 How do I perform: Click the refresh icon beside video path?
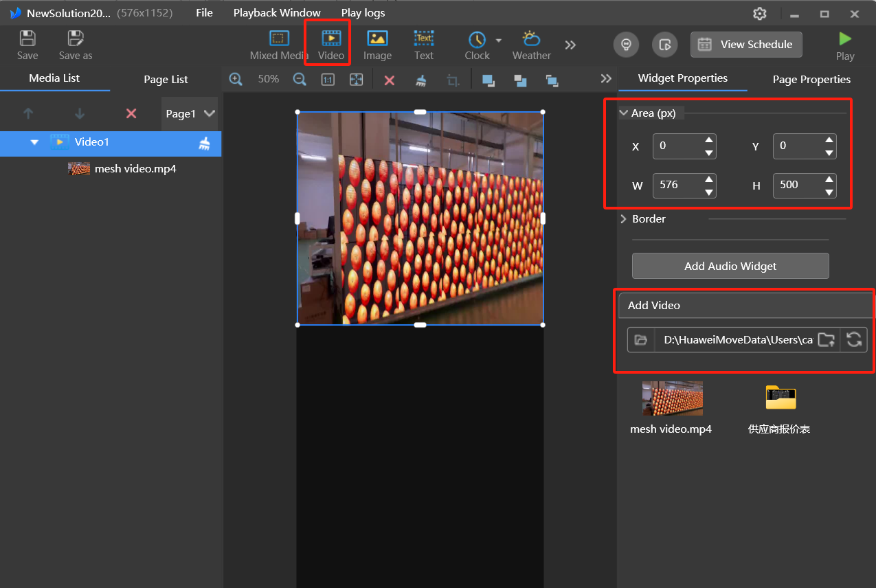[854, 339]
